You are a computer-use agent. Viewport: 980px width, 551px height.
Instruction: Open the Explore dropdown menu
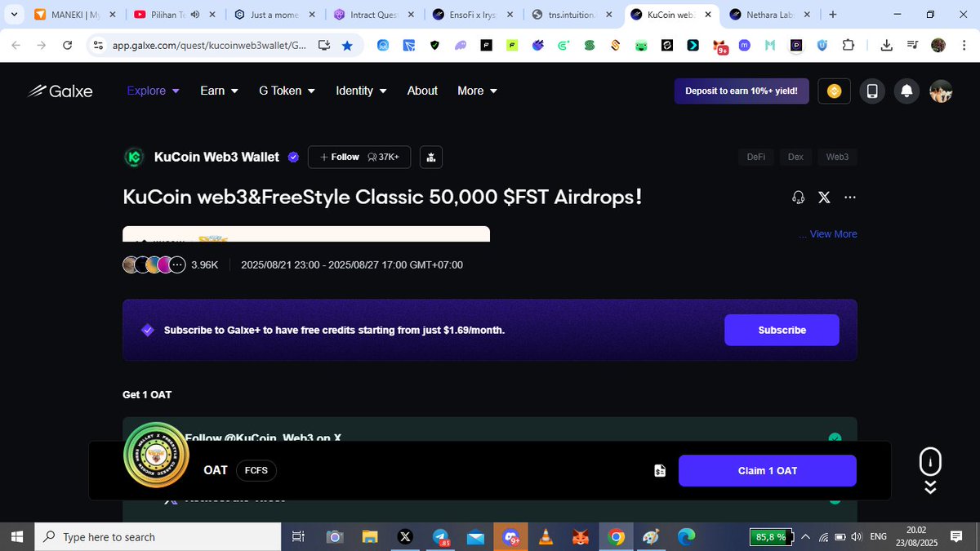point(153,91)
